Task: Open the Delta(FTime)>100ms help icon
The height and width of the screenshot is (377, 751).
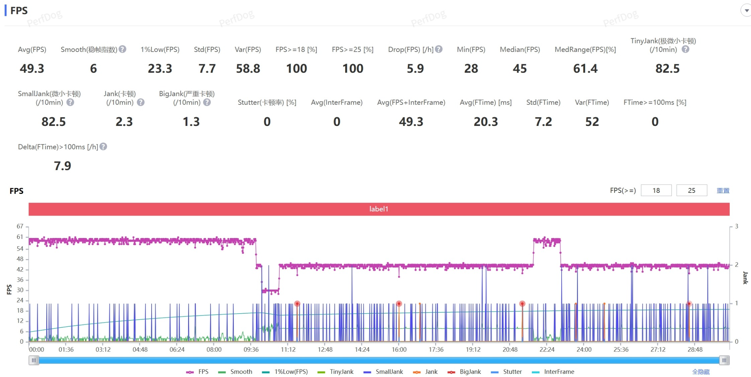Action: [x=103, y=147]
